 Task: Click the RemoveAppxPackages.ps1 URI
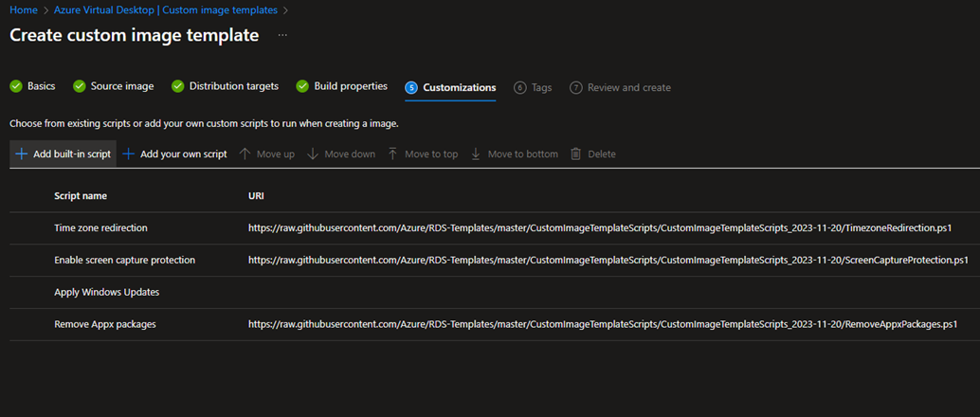coord(603,324)
